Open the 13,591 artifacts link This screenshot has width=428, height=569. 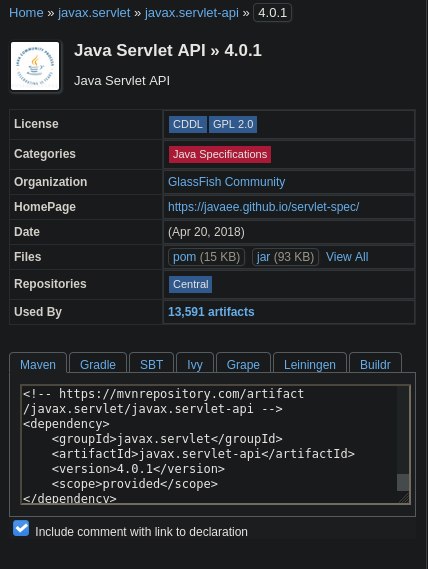pos(211,312)
